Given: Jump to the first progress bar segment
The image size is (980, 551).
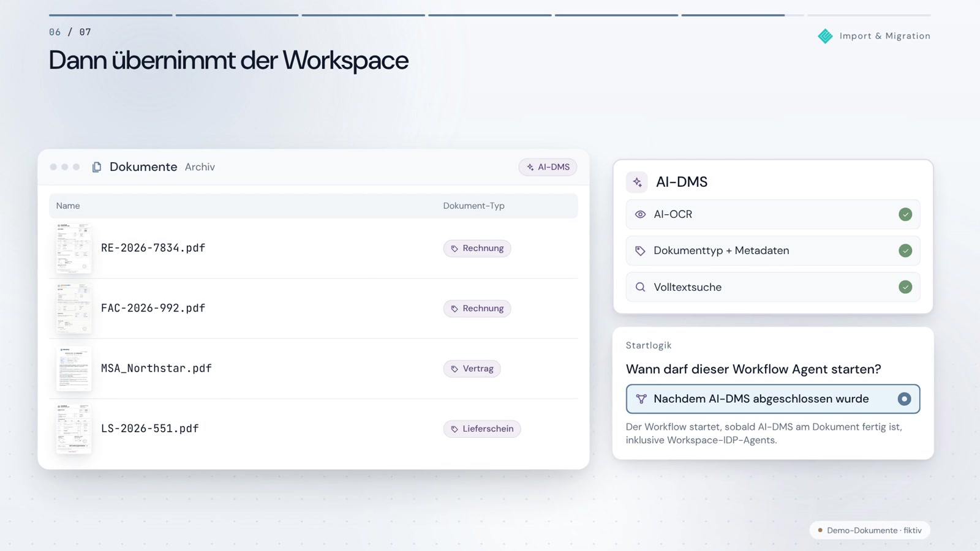Looking at the screenshot, I should pyautogui.click(x=110, y=15).
